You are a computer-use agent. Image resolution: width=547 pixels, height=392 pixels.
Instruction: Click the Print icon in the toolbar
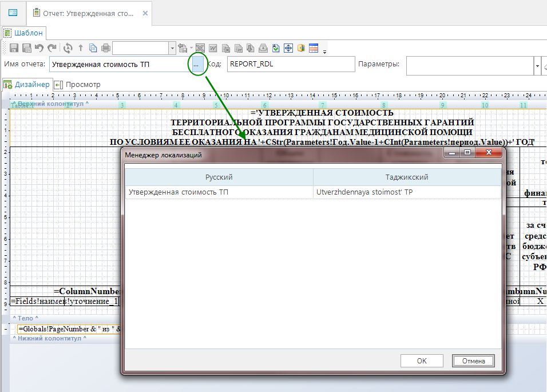coord(106,48)
